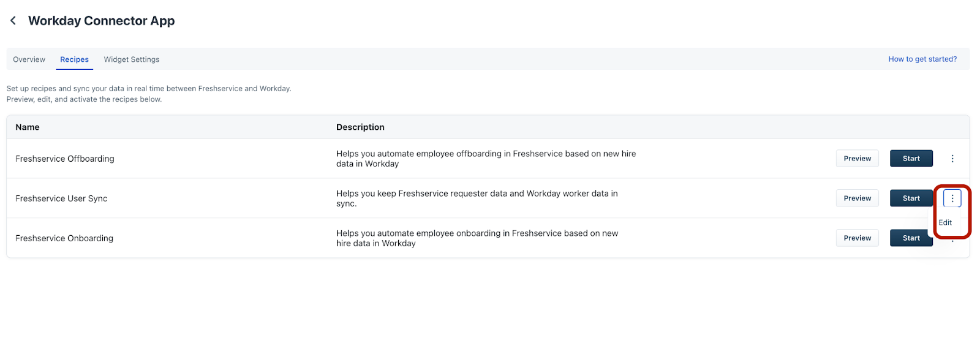Click the Description column header

point(360,127)
